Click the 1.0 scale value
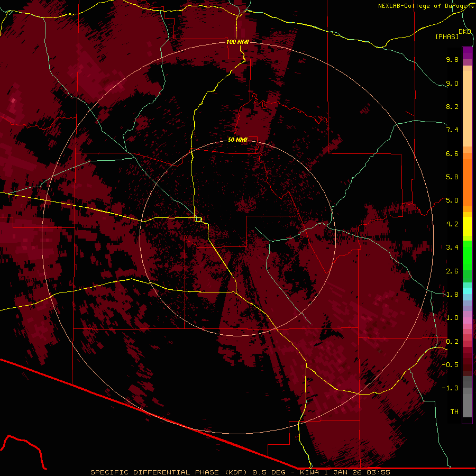476x476 pixels. 452,318
